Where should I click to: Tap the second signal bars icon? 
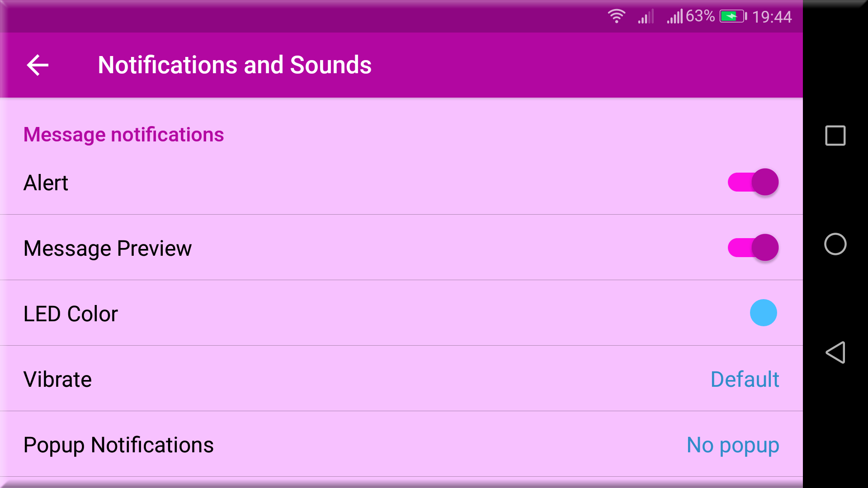point(675,16)
